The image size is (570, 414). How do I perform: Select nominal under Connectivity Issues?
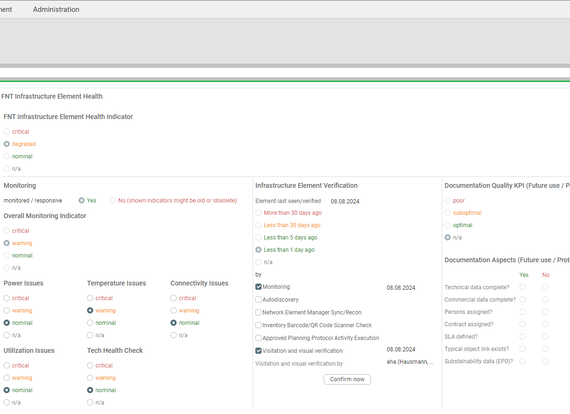pyautogui.click(x=173, y=323)
